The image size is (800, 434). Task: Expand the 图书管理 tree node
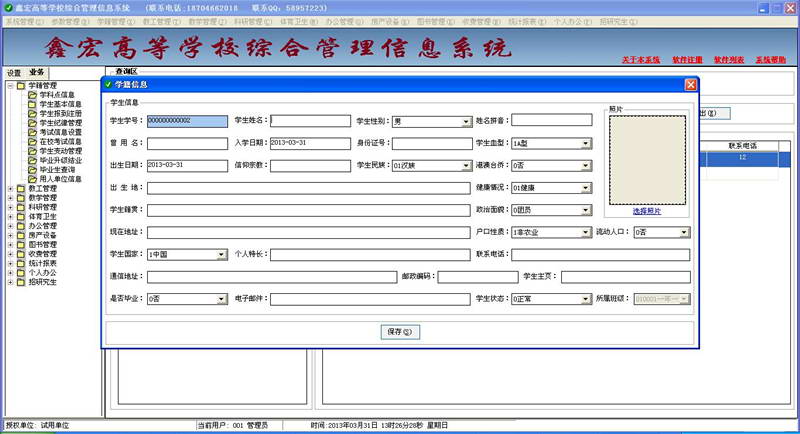[x=10, y=245]
